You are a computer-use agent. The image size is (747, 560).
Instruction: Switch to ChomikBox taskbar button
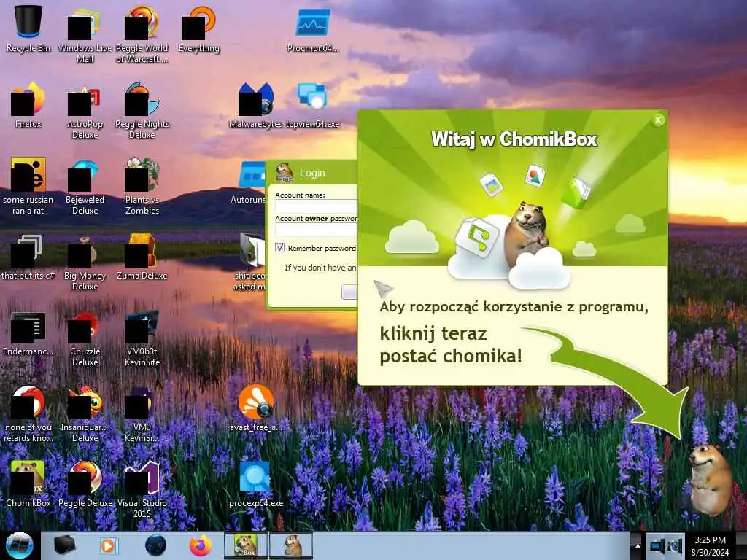click(246, 545)
